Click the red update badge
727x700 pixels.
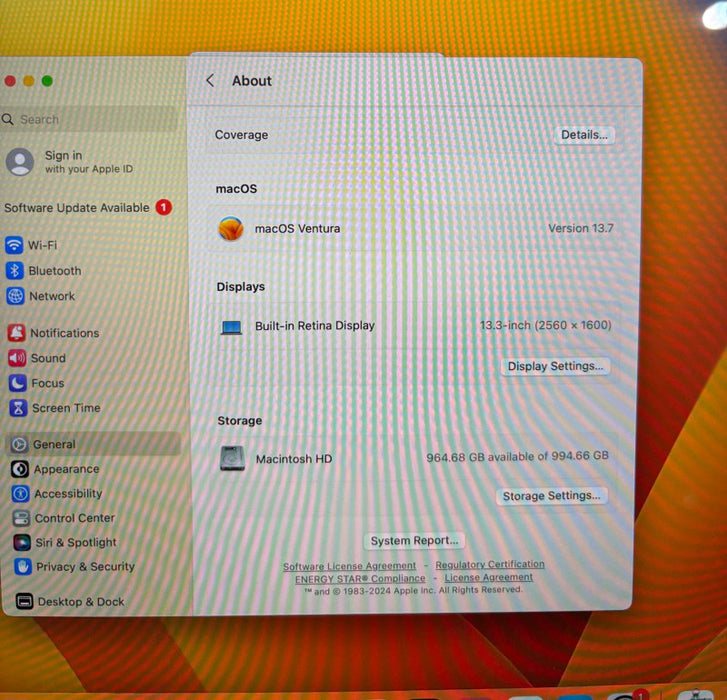click(x=163, y=207)
